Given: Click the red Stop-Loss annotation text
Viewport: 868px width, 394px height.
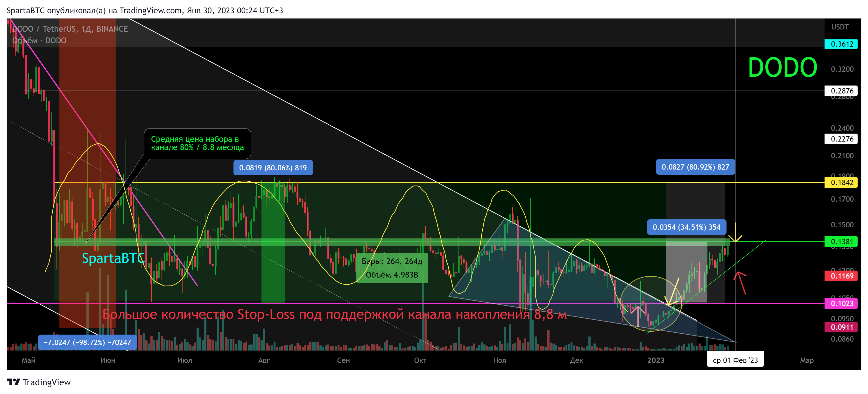Looking at the screenshot, I should pos(334,315).
